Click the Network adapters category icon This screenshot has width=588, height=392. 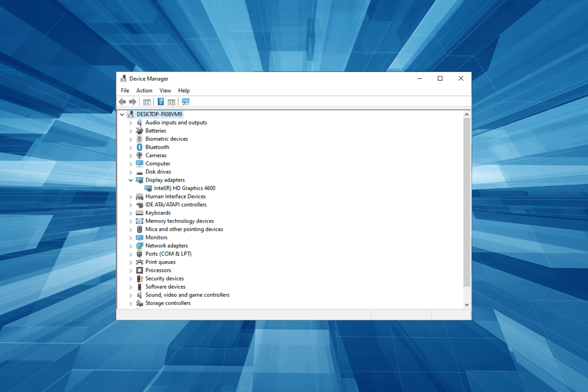(139, 246)
